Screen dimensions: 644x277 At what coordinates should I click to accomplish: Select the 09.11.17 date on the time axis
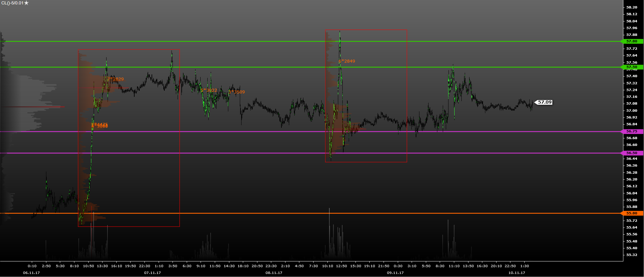click(395, 273)
